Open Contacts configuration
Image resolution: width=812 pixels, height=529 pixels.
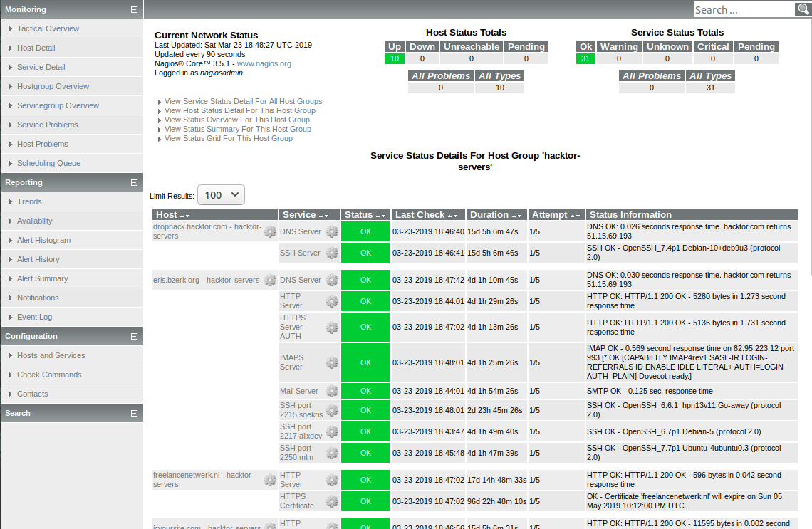(x=33, y=394)
